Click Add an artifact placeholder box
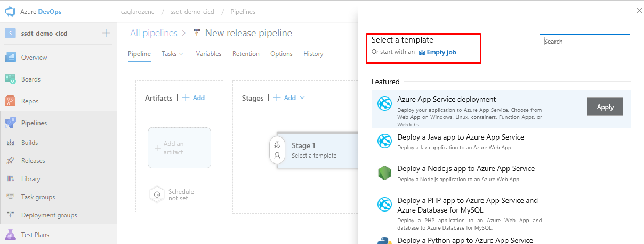644x244 pixels. [x=179, y=148]
